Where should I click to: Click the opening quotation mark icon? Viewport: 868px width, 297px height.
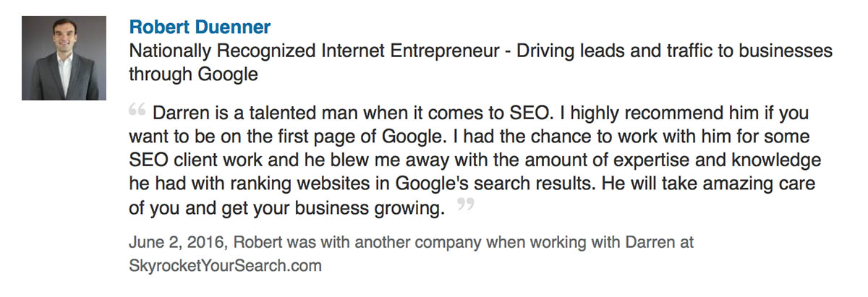[137, 111]
